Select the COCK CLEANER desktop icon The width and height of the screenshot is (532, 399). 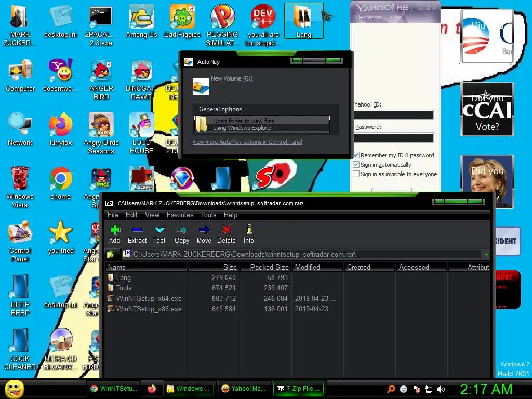[x=20, y=350]
